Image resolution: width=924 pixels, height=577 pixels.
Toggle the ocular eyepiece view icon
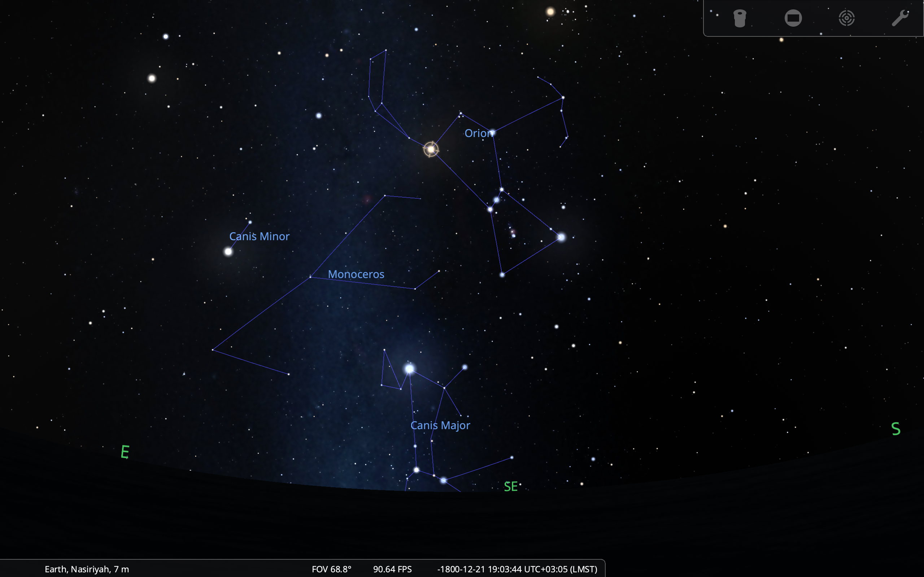tap(740, 18)
